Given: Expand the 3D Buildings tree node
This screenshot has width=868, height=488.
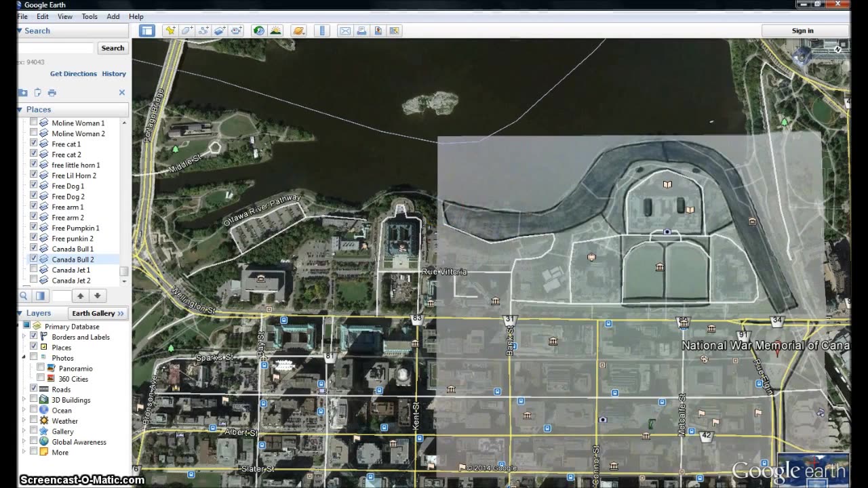Looking at the screenshot, I should coord(24,399).
